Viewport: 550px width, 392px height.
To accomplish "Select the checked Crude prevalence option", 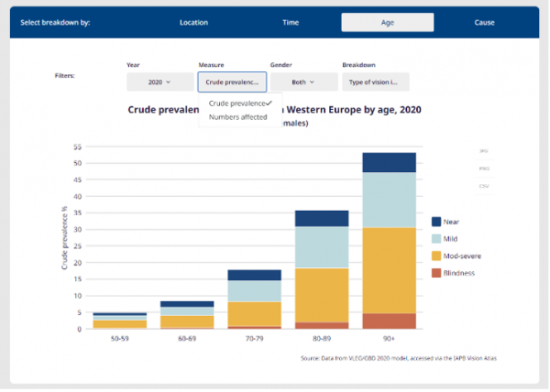I will (240, 103).
